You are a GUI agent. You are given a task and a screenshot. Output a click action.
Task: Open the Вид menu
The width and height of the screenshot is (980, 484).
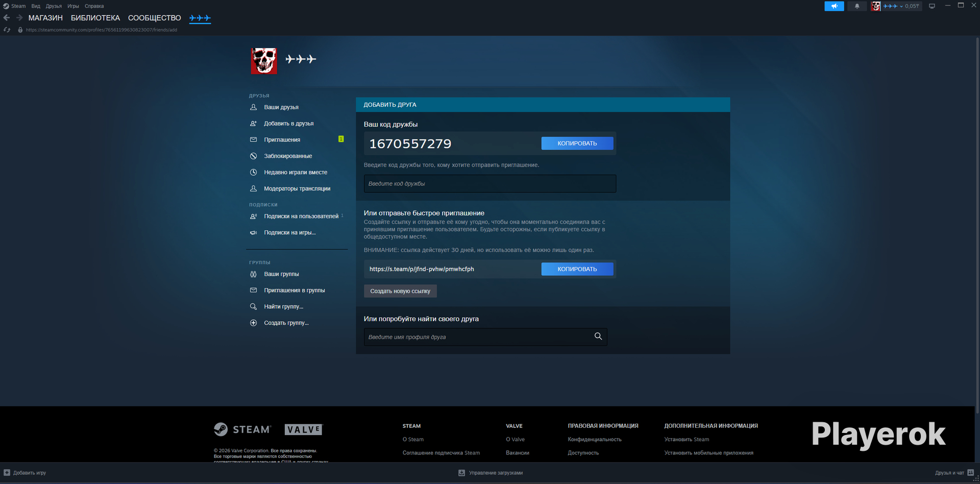point(36,6)
